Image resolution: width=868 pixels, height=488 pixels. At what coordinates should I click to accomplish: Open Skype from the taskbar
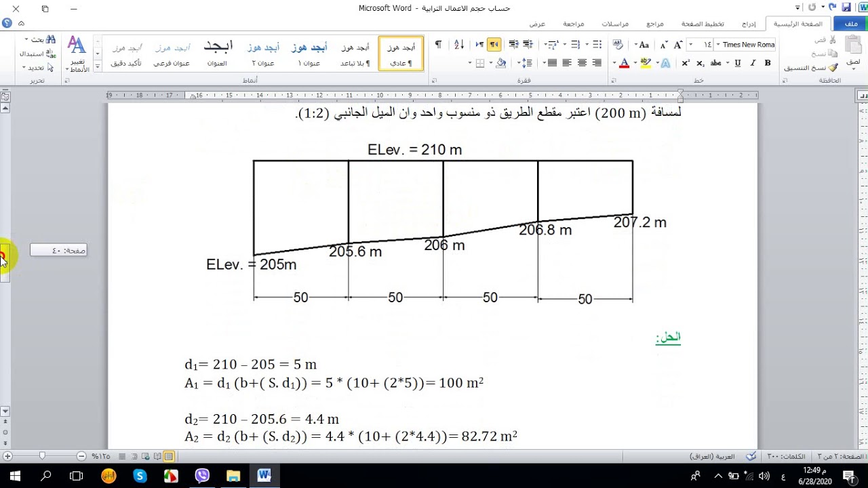tap(140, 475)
